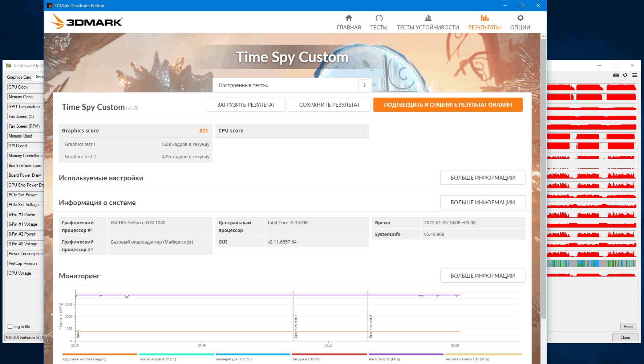The image size is (644, 364).
Task: Select the Graphics test 2 chart marker
Action: pos(371,327)
